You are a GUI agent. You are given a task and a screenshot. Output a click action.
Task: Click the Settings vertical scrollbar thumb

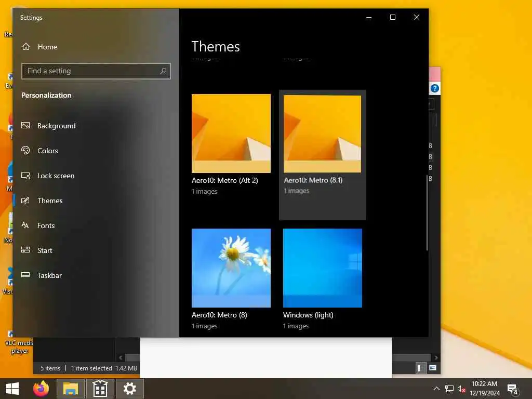click(427, 212)
